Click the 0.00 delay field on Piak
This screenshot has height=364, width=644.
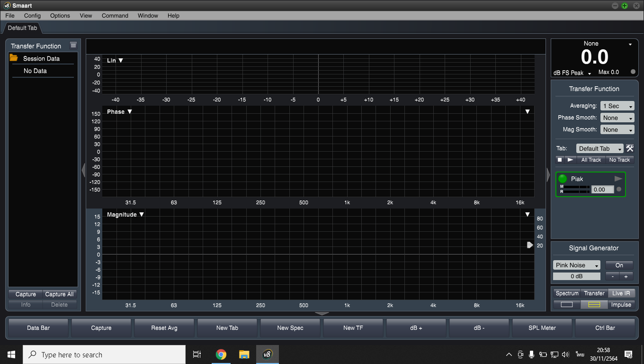(602, 189)
